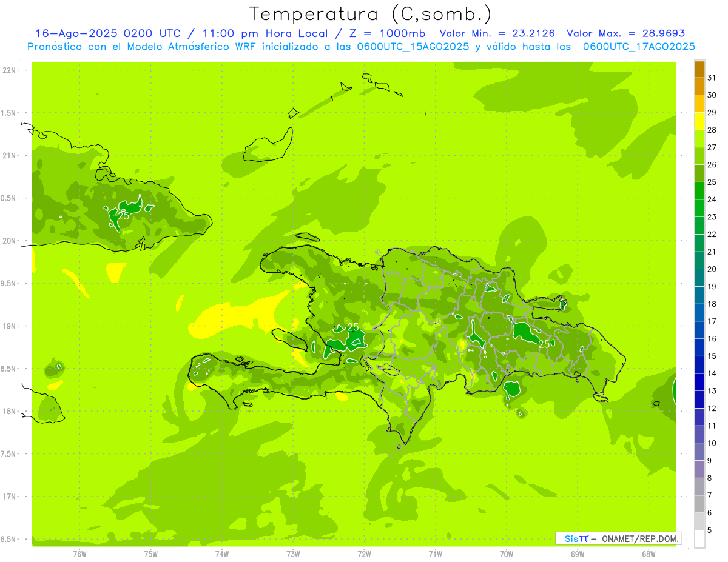Viewport: 728px width, 562px height.
Task: Click the "69W" longitude label
Action: pyautogui.click(x=577, y=554)
